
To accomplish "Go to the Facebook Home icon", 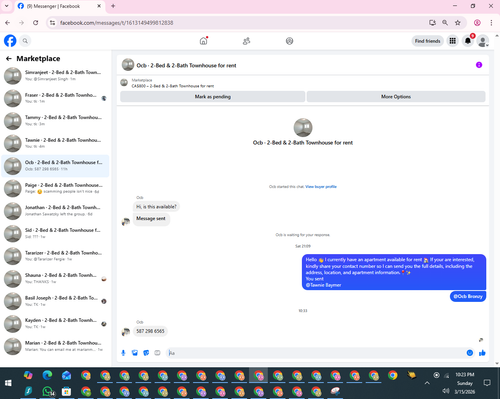I will [203, 41].
